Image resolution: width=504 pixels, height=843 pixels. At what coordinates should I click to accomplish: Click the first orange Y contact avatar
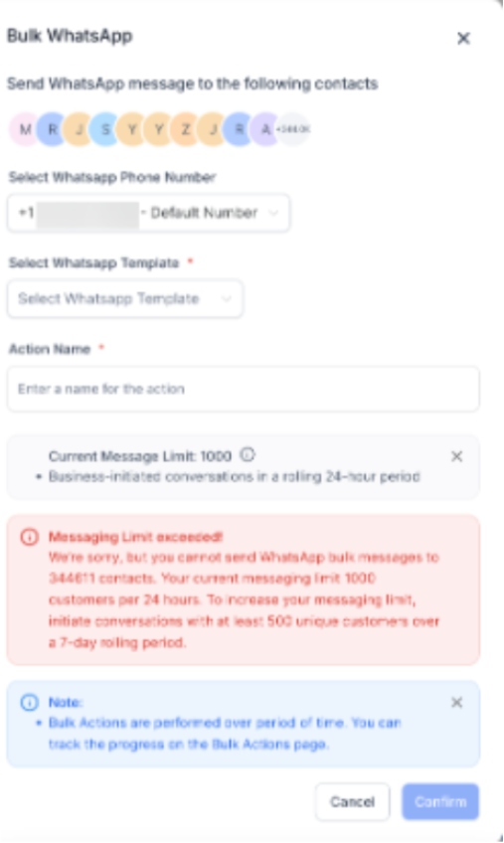[x=132, y=129]
